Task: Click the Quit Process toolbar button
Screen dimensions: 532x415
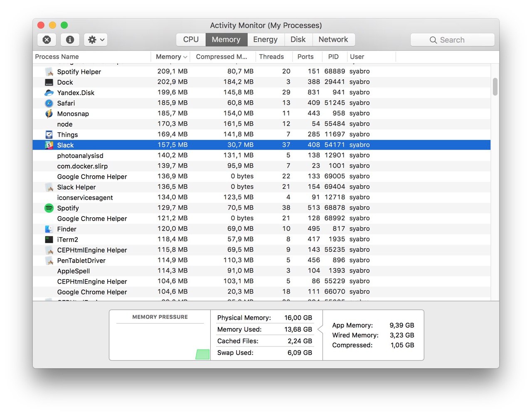Action: tap(47, 39)
